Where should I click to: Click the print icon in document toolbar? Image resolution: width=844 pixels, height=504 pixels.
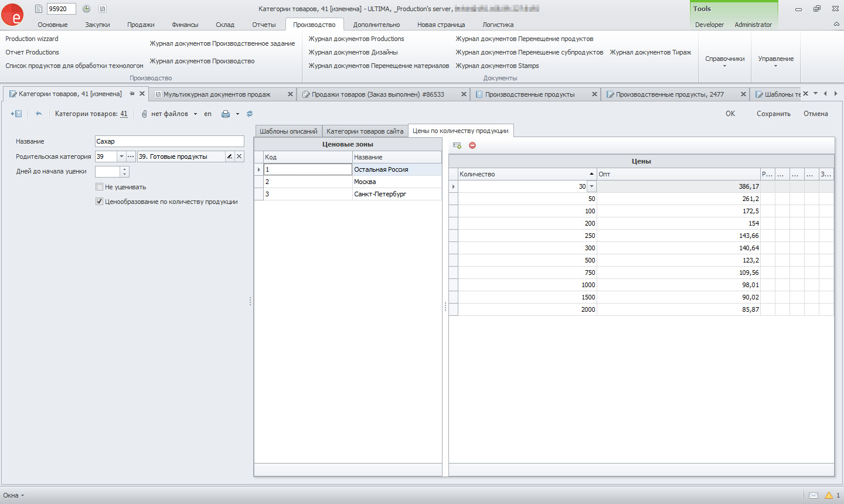click(225, 114)
